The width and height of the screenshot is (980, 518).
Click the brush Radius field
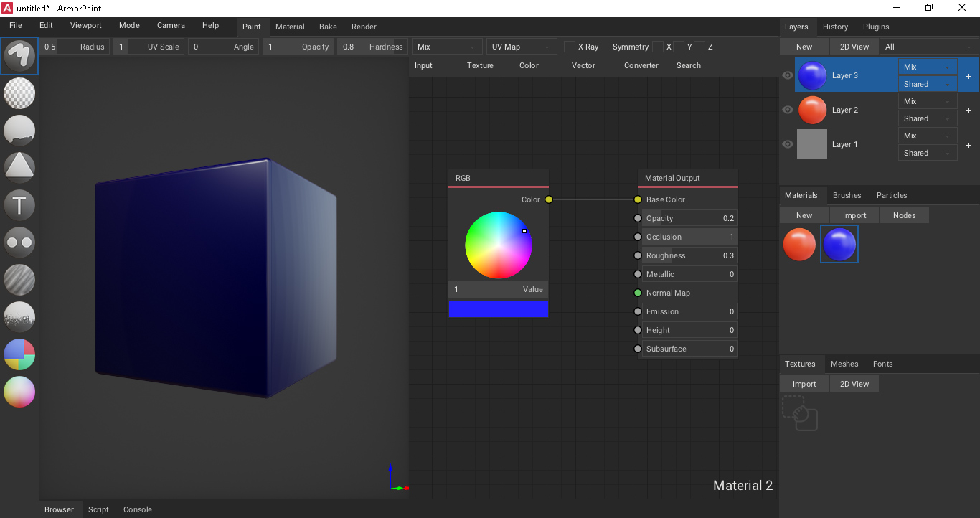(75, 47)
